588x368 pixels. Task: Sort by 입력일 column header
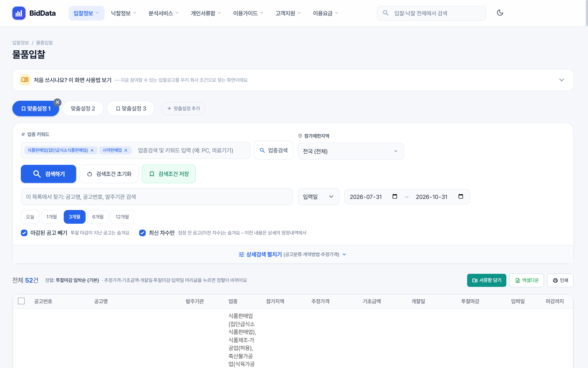pos(518,301)
